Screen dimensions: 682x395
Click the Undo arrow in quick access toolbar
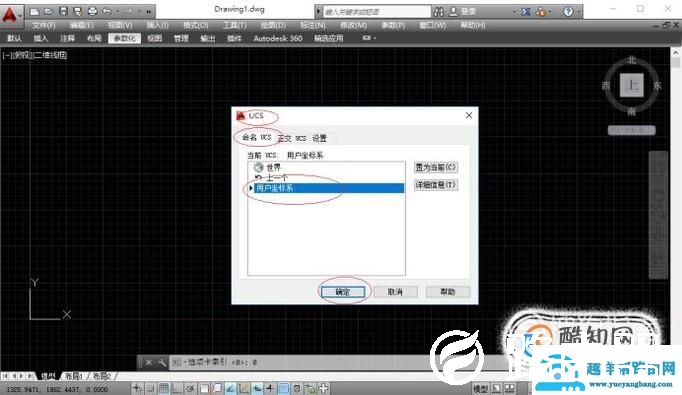coord(107,11)
